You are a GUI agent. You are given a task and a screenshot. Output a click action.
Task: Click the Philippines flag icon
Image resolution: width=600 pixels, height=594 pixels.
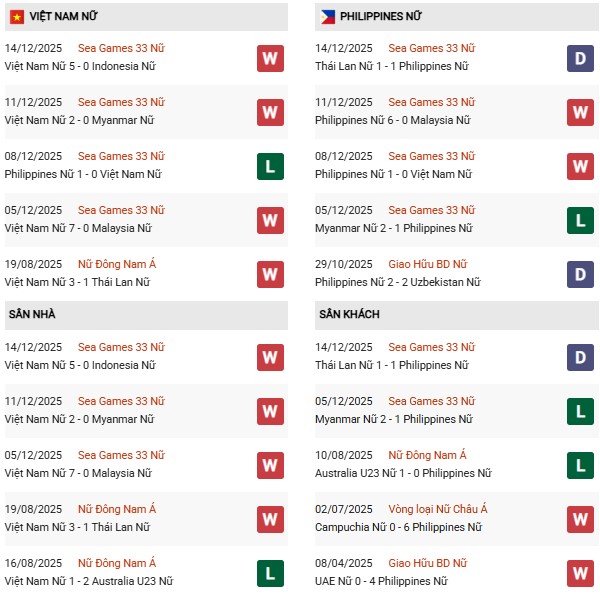coord(327,17)
